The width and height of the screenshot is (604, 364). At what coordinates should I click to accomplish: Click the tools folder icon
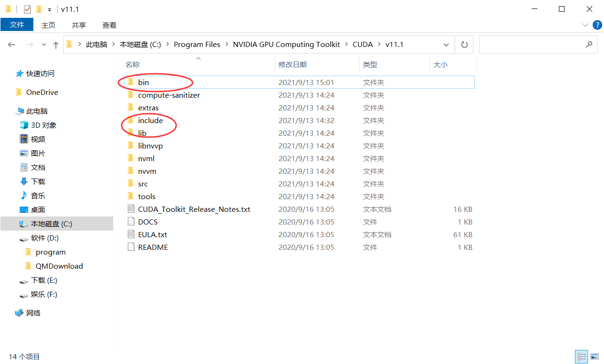point(131,196)
